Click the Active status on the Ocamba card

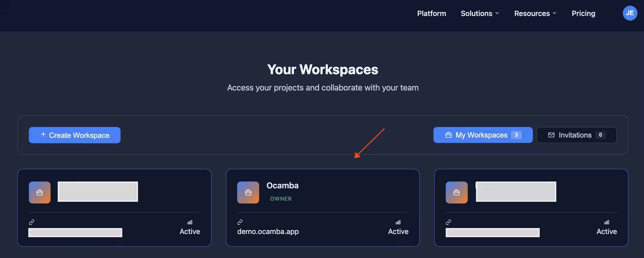tap(398, 231)
